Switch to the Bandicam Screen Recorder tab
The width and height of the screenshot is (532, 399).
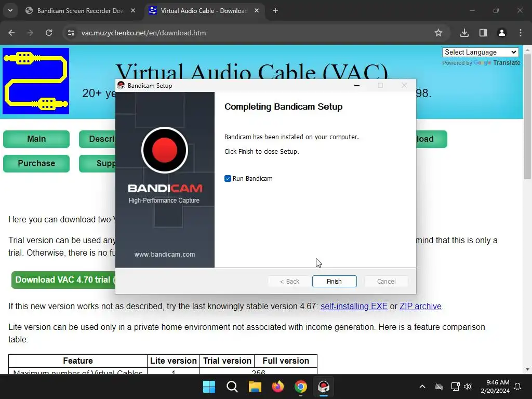point(80,11)
